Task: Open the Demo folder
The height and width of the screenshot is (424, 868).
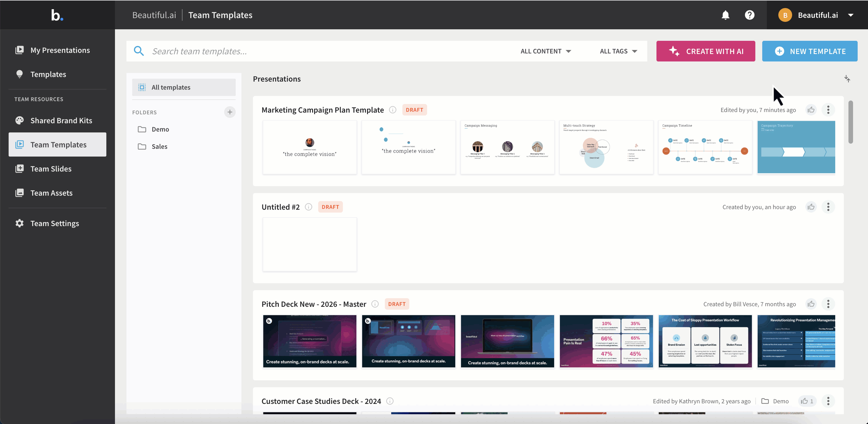Action: coord(184,129)
